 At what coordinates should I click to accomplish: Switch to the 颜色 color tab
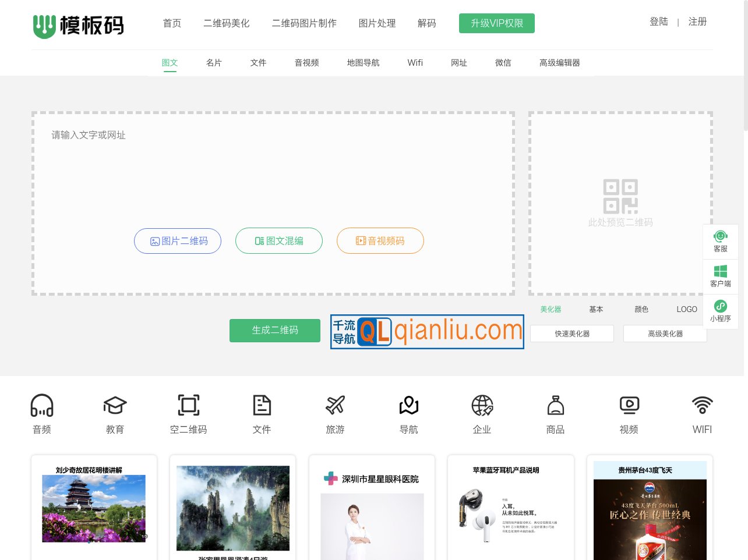pos(641,309)
